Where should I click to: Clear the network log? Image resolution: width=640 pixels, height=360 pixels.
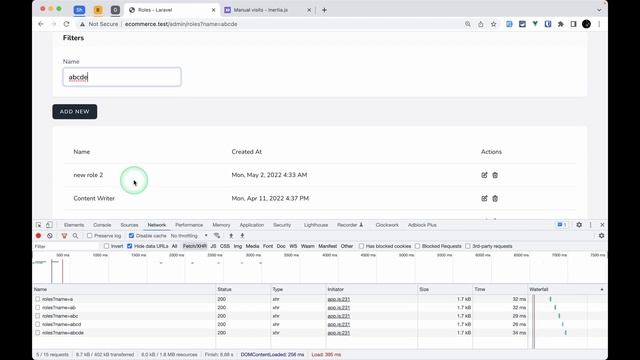click(50, 236)
